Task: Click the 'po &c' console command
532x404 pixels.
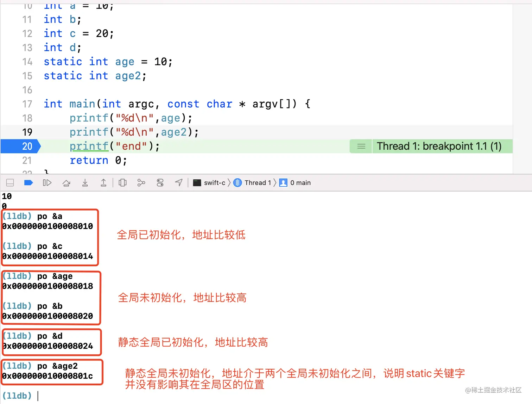Action: coord(50,246)
